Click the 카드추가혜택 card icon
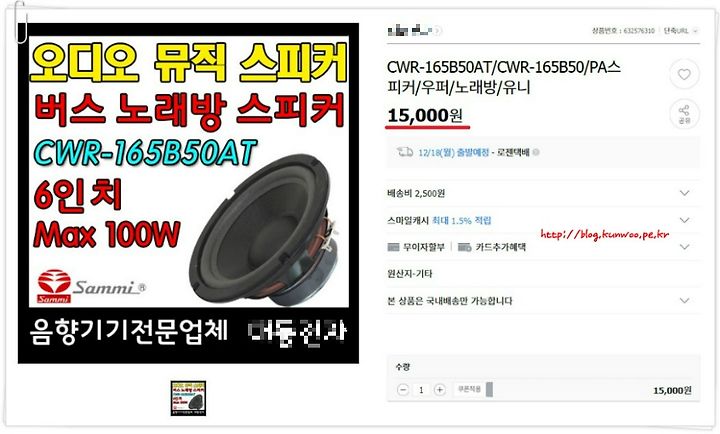Viewport: 720px width, 434px height. (465, 248)
